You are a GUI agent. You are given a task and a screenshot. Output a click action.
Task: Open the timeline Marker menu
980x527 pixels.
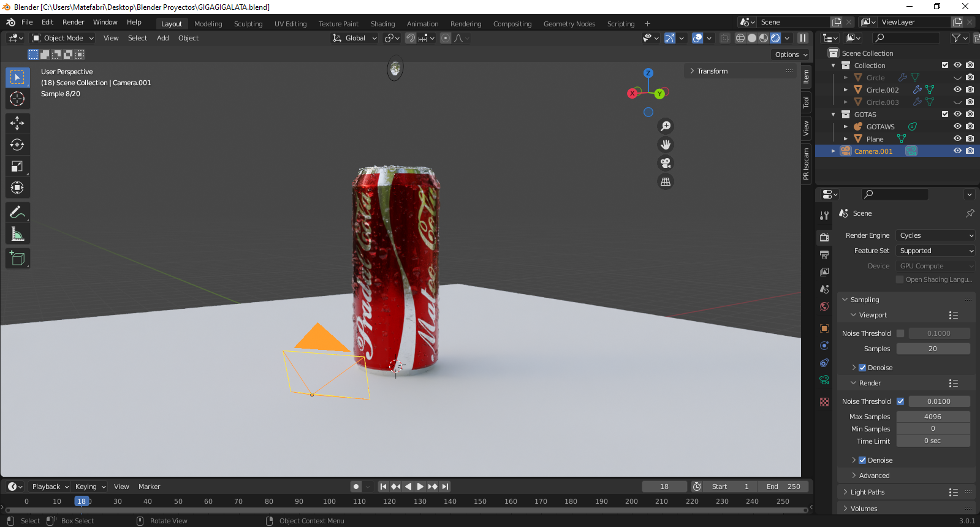[149, 487]
